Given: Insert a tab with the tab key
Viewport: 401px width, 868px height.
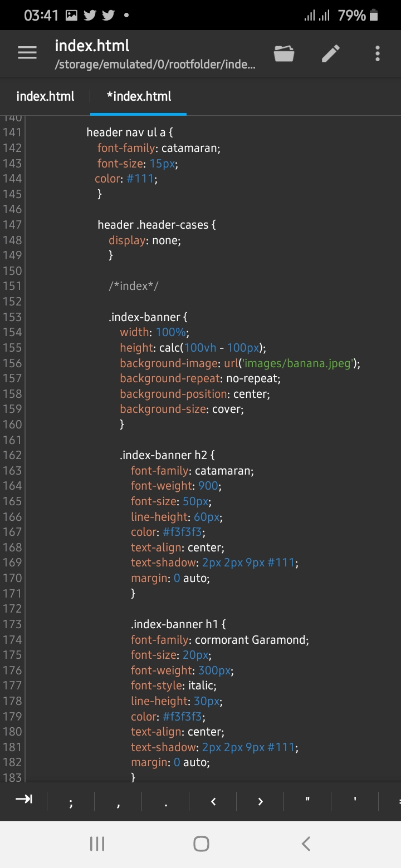Looking at the screenshot, I should 24,800.
